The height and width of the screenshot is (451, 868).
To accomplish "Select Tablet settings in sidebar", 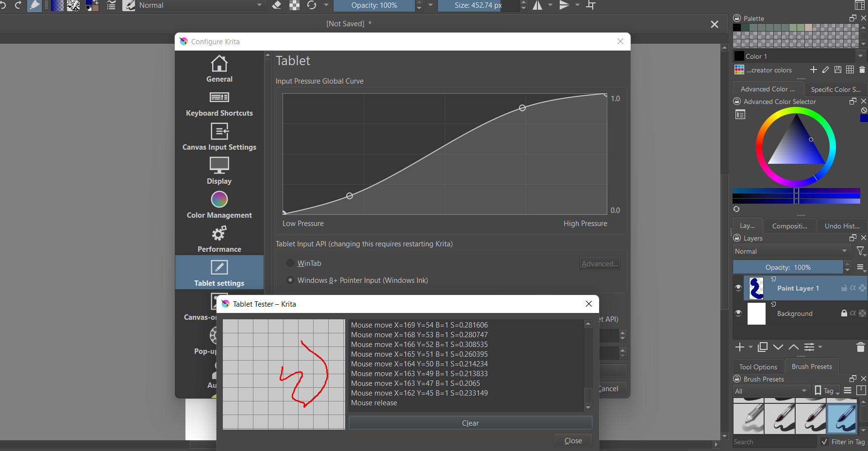I will tap(219, 273).
